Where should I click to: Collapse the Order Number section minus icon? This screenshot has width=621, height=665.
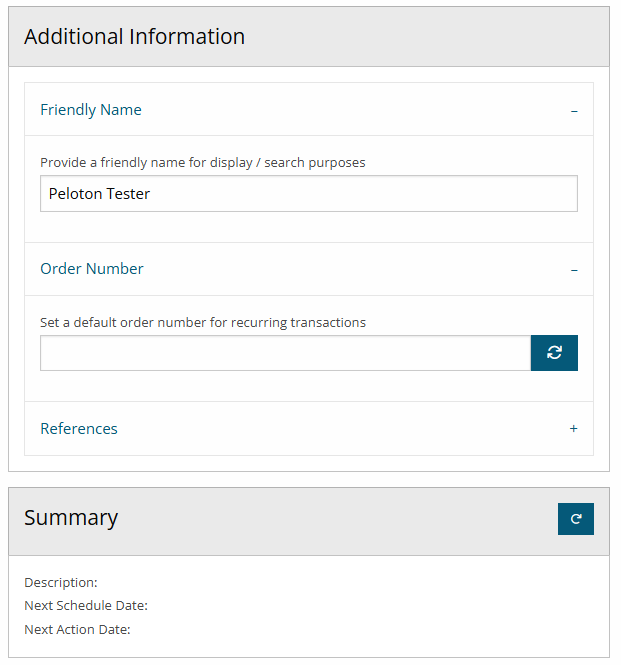click(574, 269)
